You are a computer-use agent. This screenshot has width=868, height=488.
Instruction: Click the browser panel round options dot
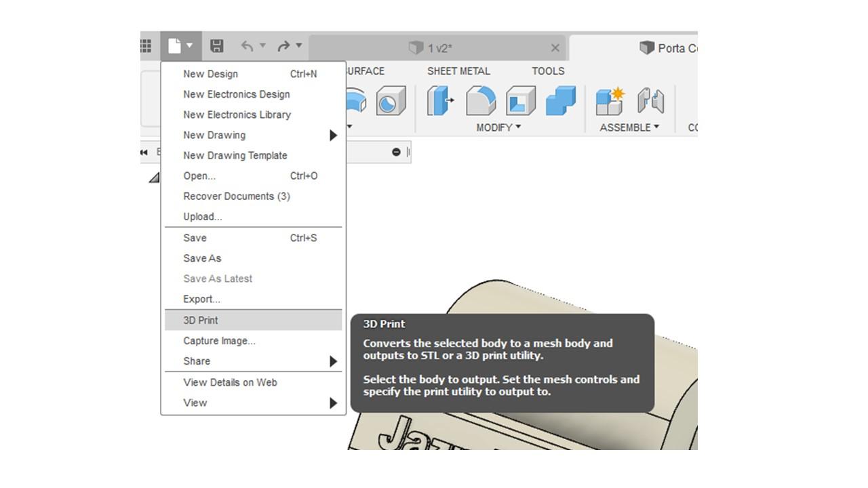click(396, 152)
